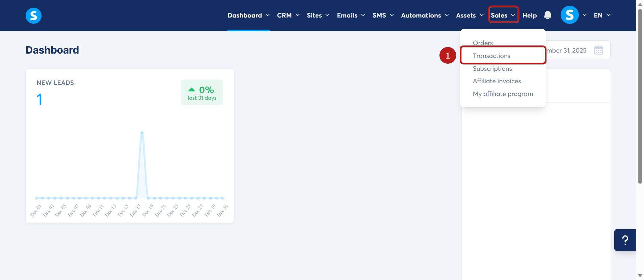Expand the Dashboard menu
The height and width of the screenshot is (280, 644).
point(248,15)
